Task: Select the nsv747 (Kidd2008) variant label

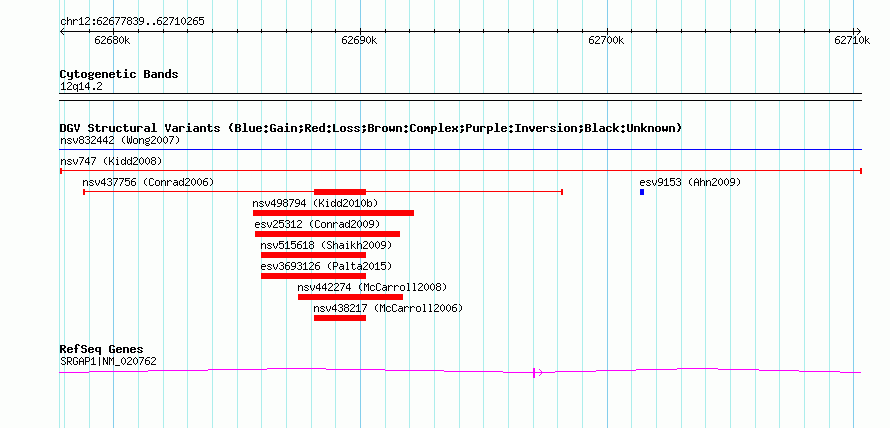Action: coord(111,161)
